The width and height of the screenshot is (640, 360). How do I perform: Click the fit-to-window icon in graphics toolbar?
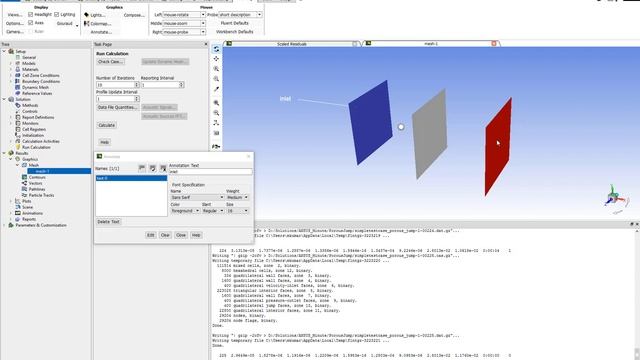tap(216, 103)
